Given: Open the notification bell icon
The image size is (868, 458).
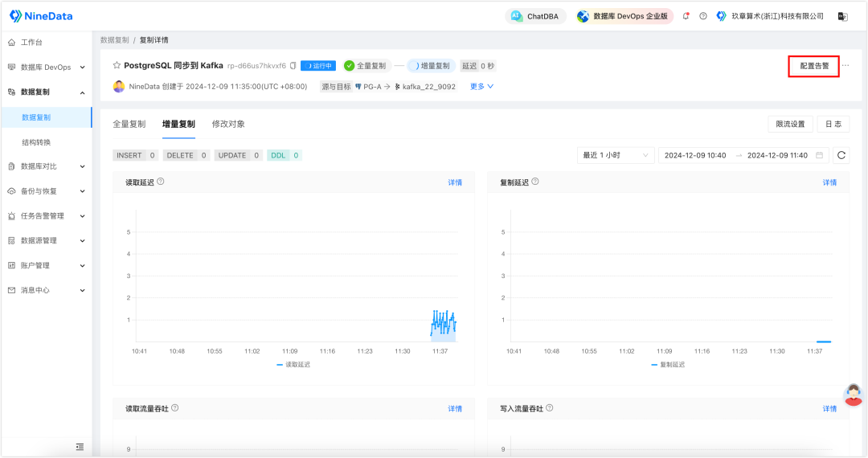Looking at the screenshot, I should (x=686, y=16).
